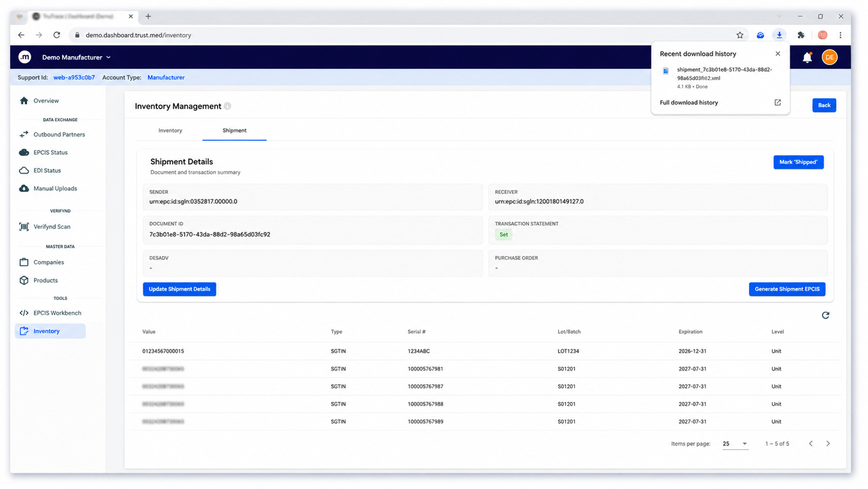Open the browser three-dot menu
Screen dimensions: 868x489
click(x=840, y=35)
